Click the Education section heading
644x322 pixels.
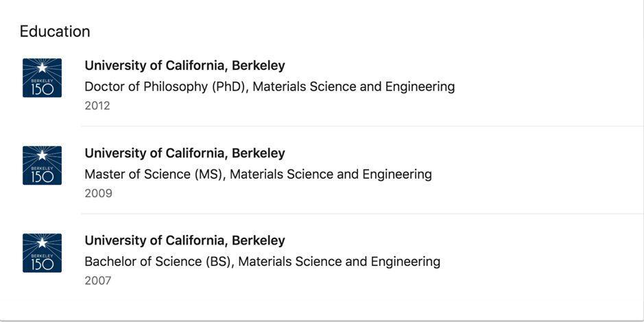[55, 32]
